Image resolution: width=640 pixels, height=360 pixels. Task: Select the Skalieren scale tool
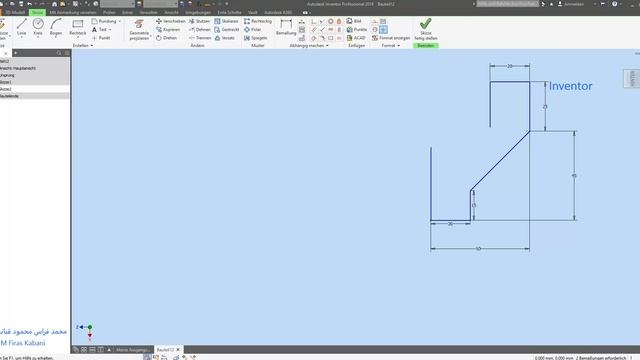(x=226, y=21)
